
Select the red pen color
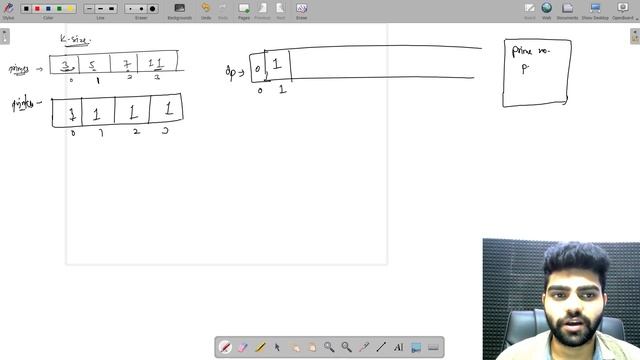coord(37,9)
